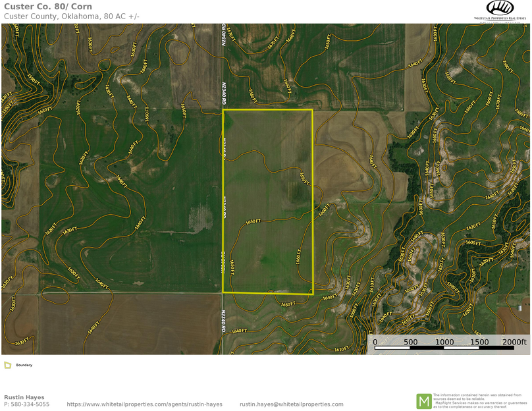Click the 1000 mark on the scale
The image size is (532, 411).
click(444, 342)
